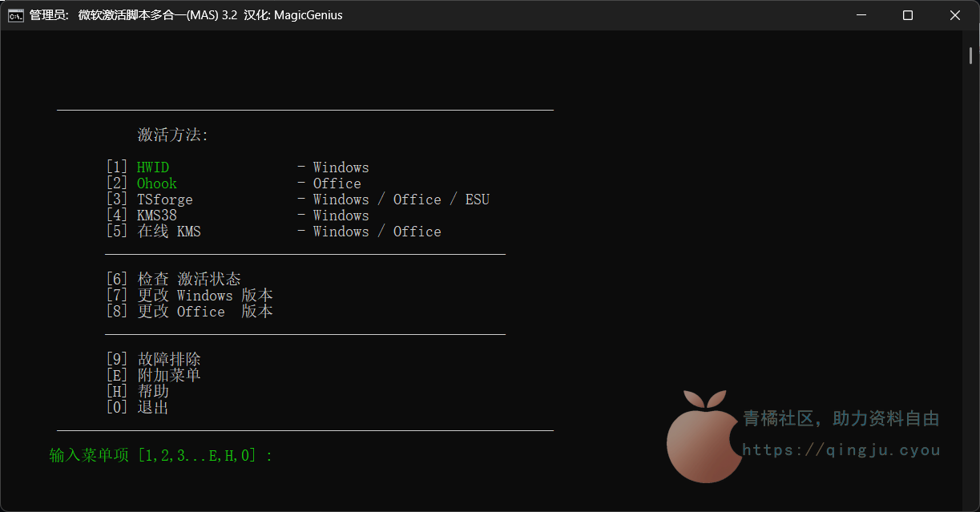Click the window title text
The width and height of the screenshot is (980, 512).
point(186,15)
